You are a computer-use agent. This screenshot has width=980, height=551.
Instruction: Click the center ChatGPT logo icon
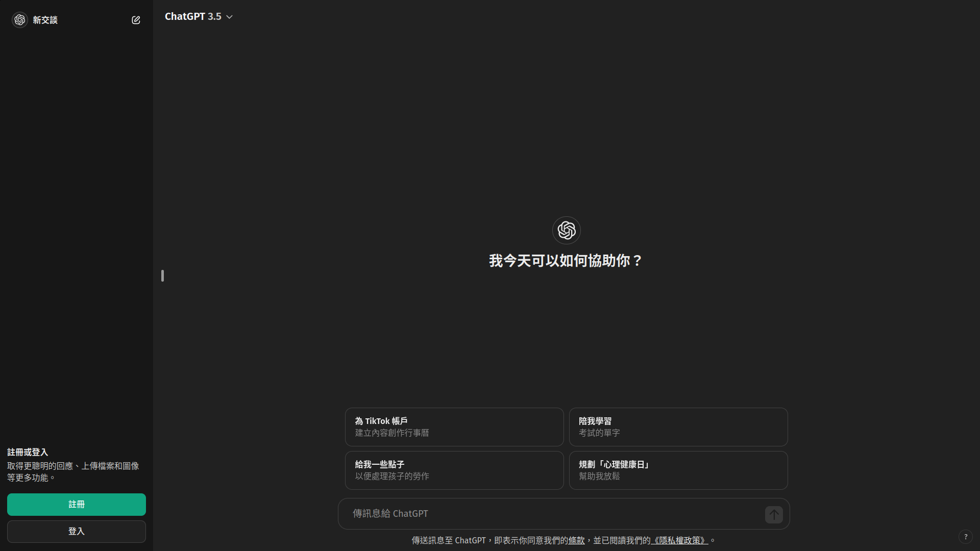coord(566,230)
